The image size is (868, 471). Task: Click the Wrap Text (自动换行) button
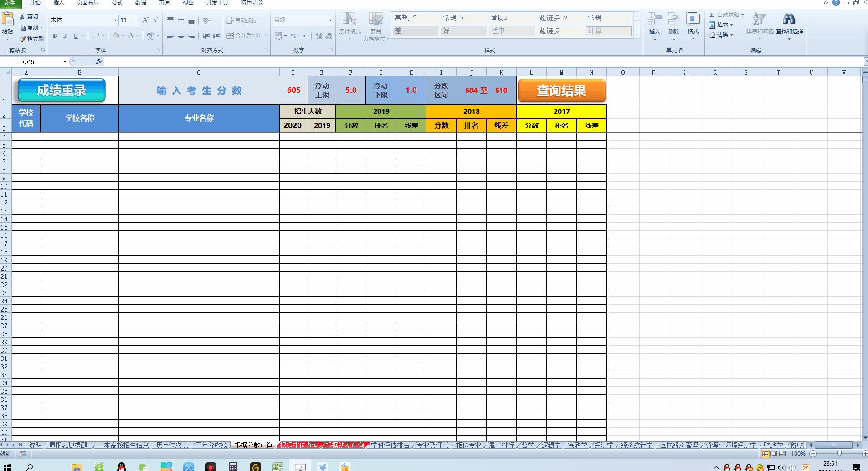point(242,20)
